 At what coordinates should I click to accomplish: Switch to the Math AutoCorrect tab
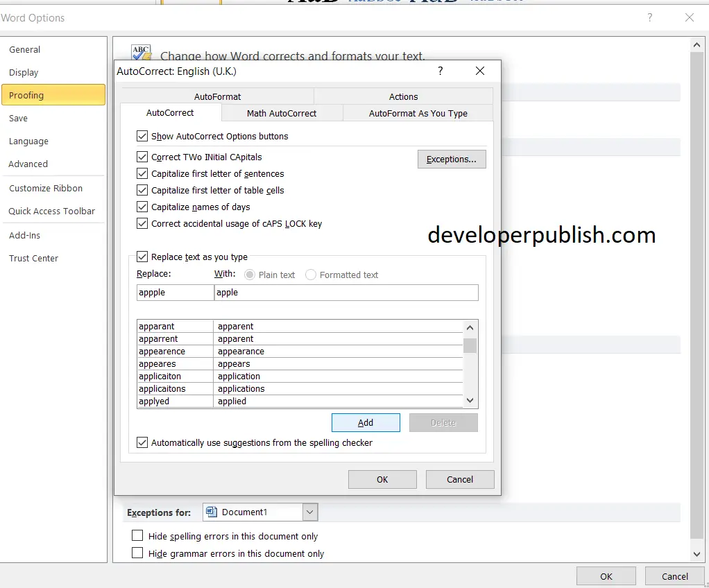(x=282, y=114)
